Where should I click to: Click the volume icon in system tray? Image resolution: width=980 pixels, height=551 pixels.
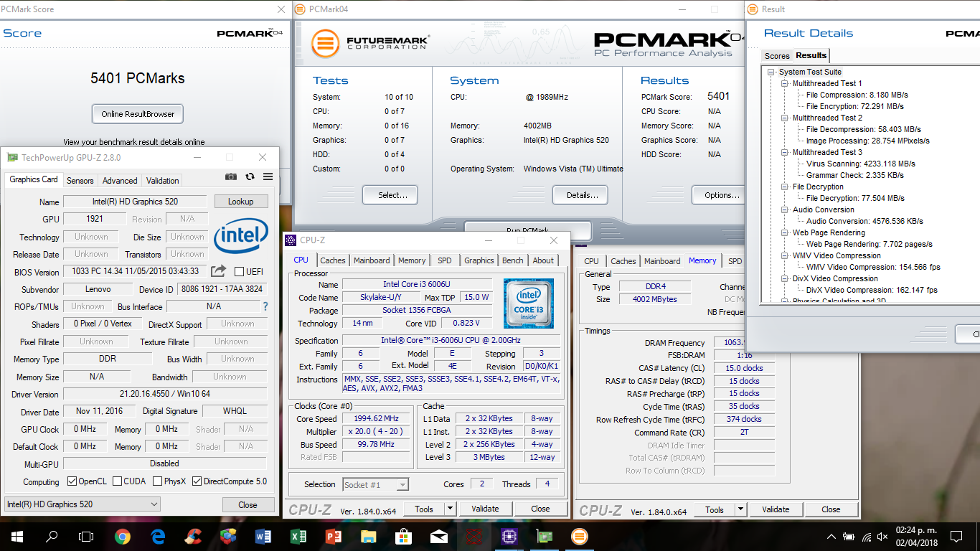pos(883,537)
